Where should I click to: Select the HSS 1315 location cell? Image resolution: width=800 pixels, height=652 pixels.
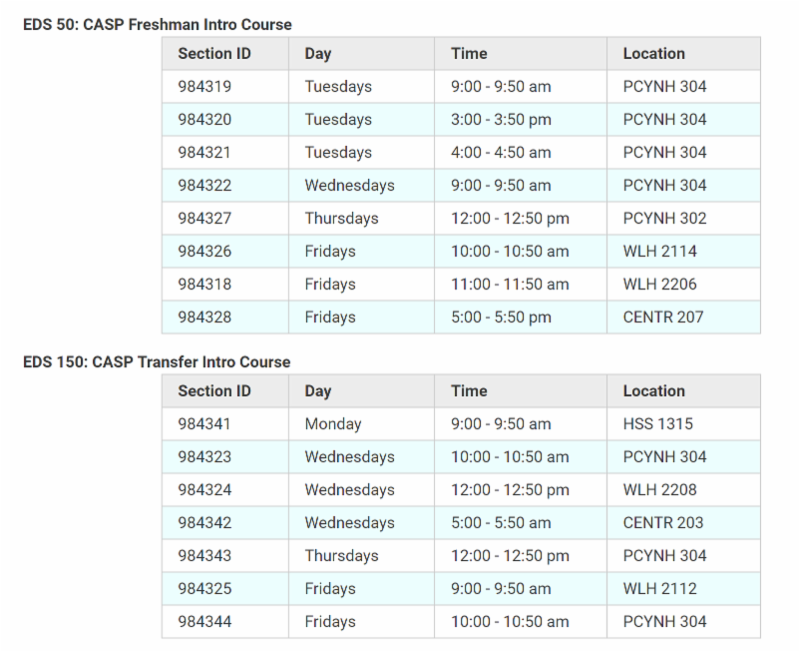pyautogui.click(x=658, y=424)
